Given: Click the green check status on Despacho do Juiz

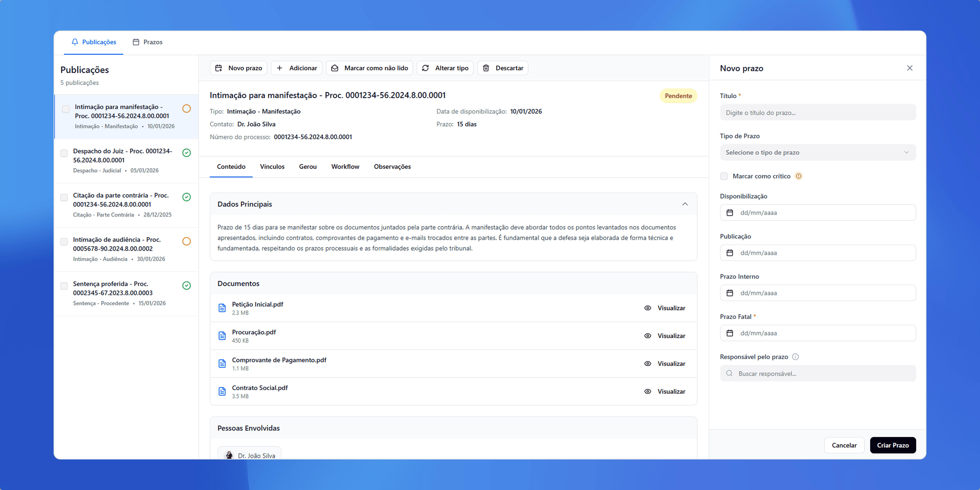Looking at the screenshot, I should click(186, 153).
